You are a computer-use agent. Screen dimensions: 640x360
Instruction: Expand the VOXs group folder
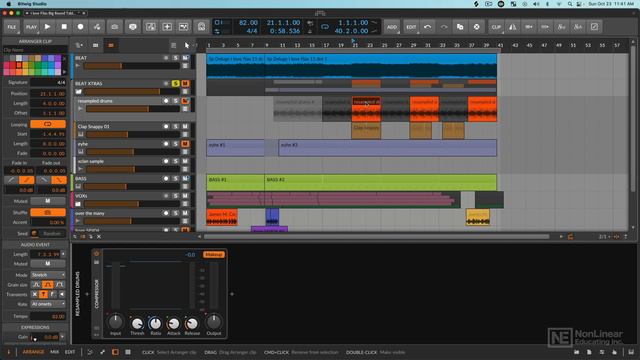coord(78,204)
